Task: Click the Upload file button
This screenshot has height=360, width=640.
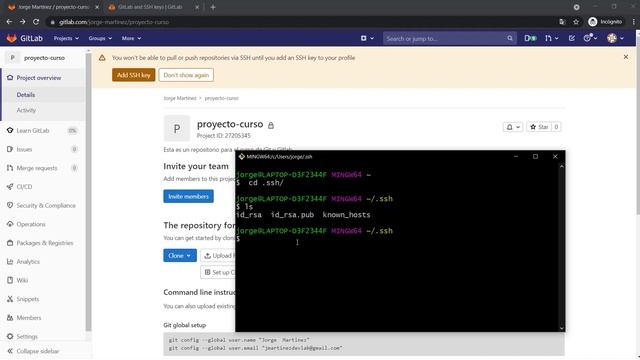Action: coord(218,256)
